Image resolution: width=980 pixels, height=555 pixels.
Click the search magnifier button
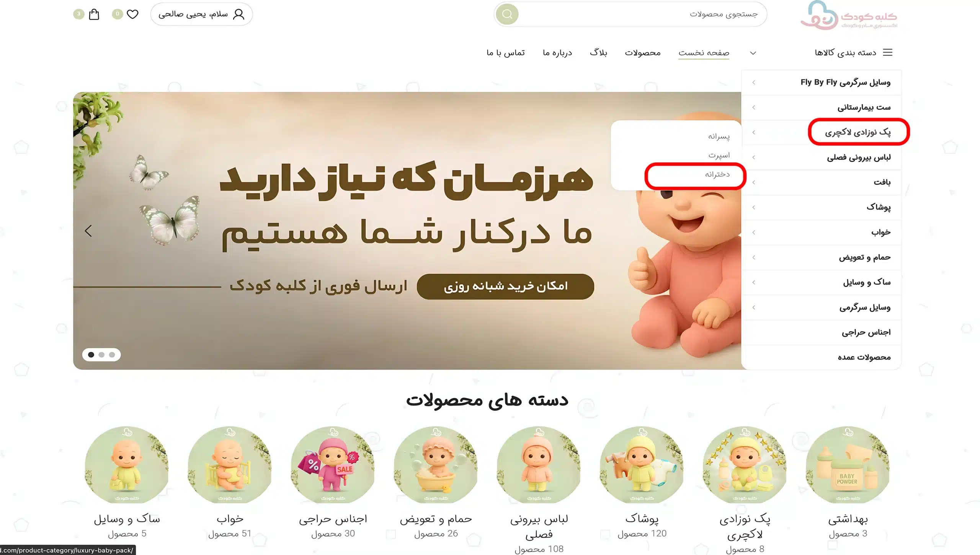(x=507, y=14)
